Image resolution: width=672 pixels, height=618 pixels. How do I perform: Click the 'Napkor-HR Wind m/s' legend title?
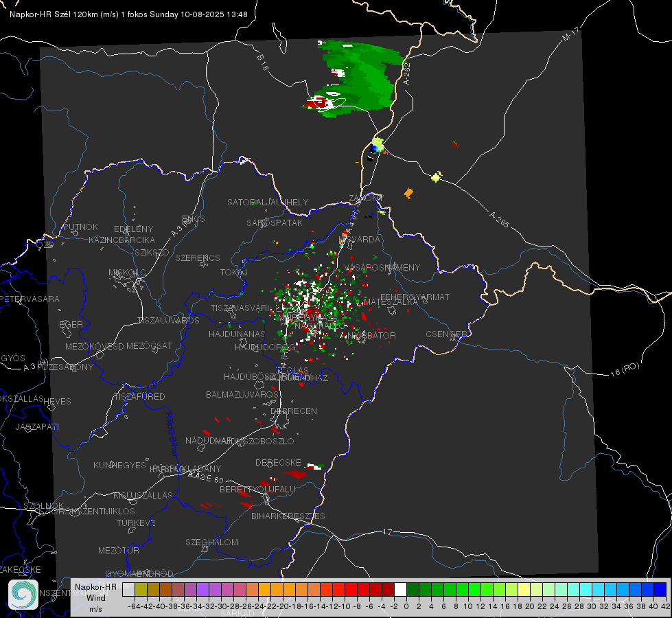click(95, 597)
